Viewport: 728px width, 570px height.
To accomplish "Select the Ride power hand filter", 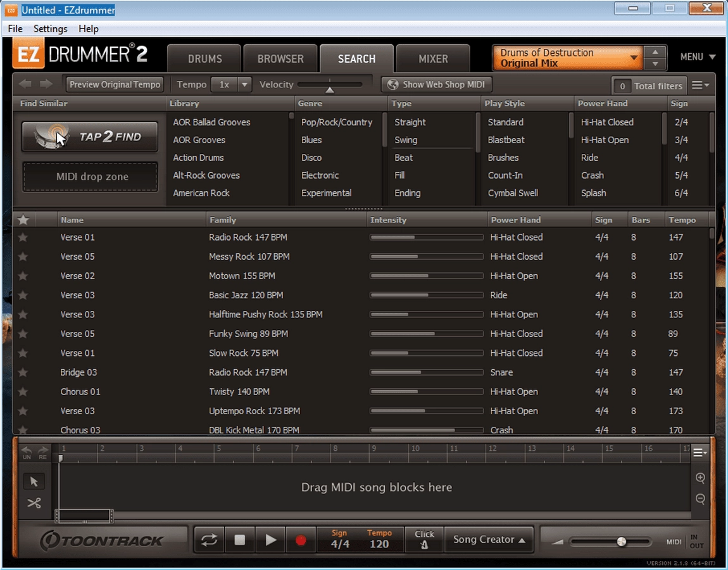I will 589,158.
